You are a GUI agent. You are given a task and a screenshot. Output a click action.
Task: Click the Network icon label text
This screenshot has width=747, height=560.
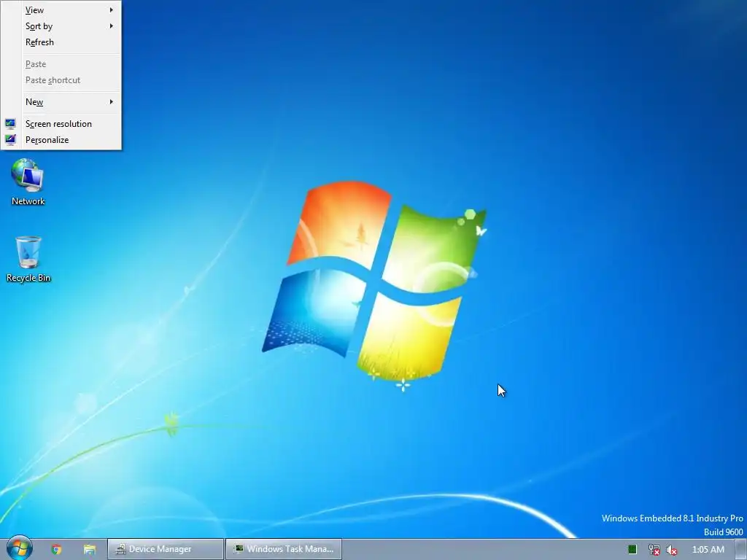pos(28,201)
